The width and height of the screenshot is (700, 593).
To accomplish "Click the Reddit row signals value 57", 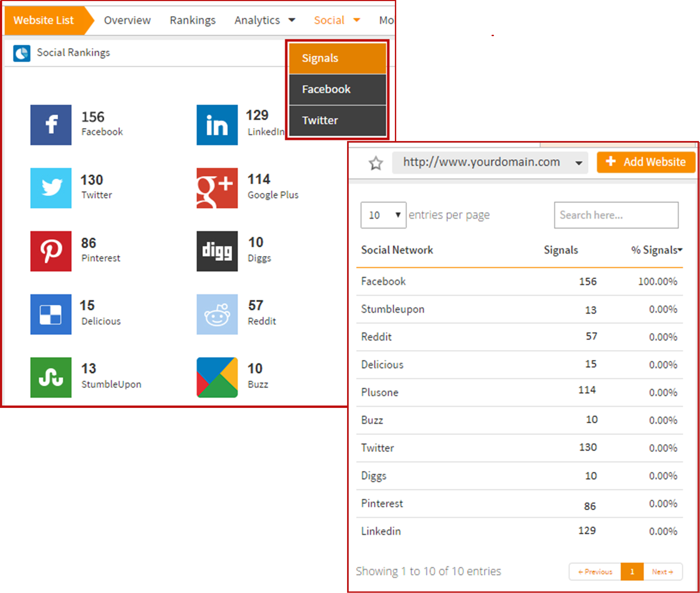I will point(591,336).
